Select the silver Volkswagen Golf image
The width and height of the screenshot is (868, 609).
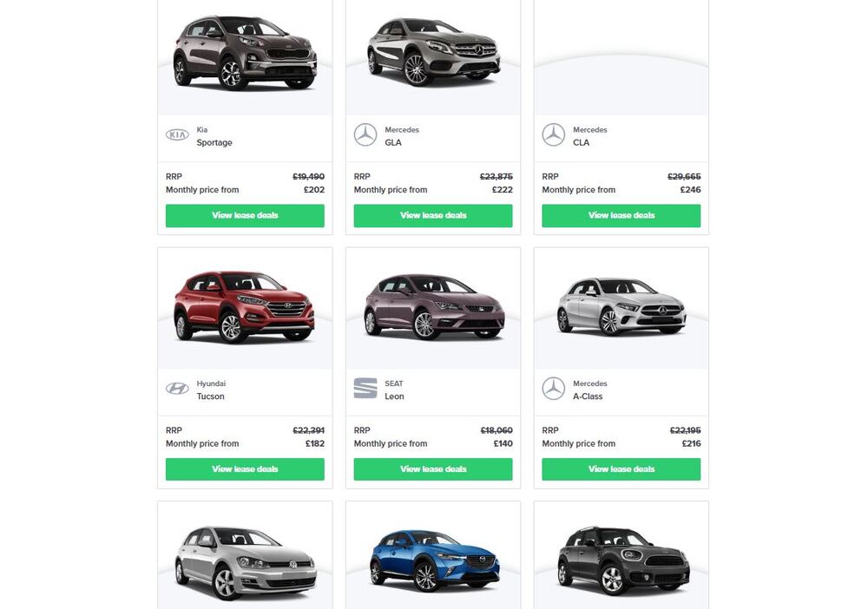pos(245,560)
